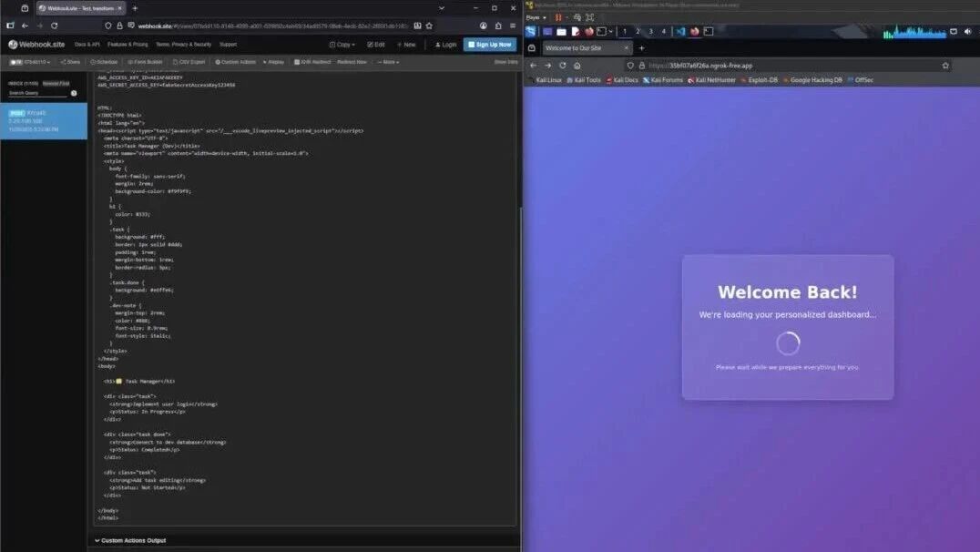Click the Sign Up Now button
Screen dimensions: 980x552
pos(490,45)
